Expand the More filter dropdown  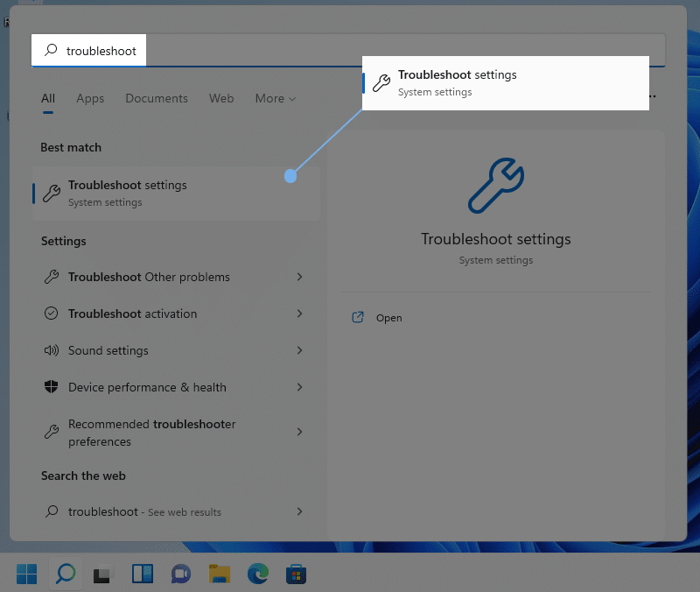[x=275, y=98]
